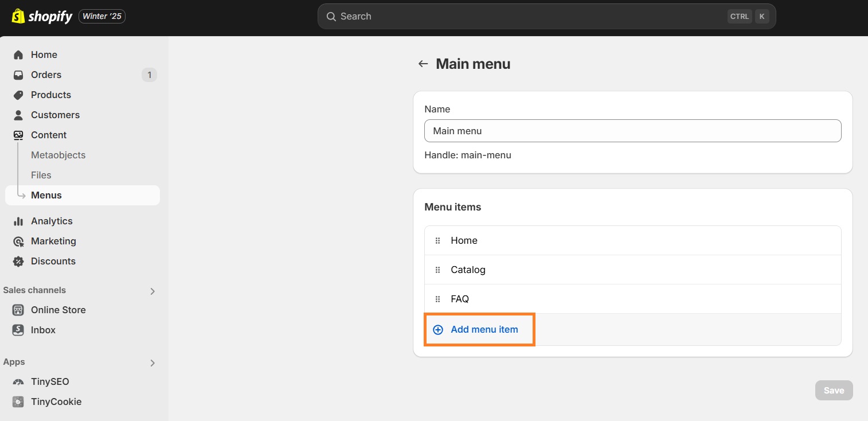The height and width of the screenshot is (421, 868).
Task: Open the Metaobjects page
Action: pyautogui.click(x=58, y=155)
